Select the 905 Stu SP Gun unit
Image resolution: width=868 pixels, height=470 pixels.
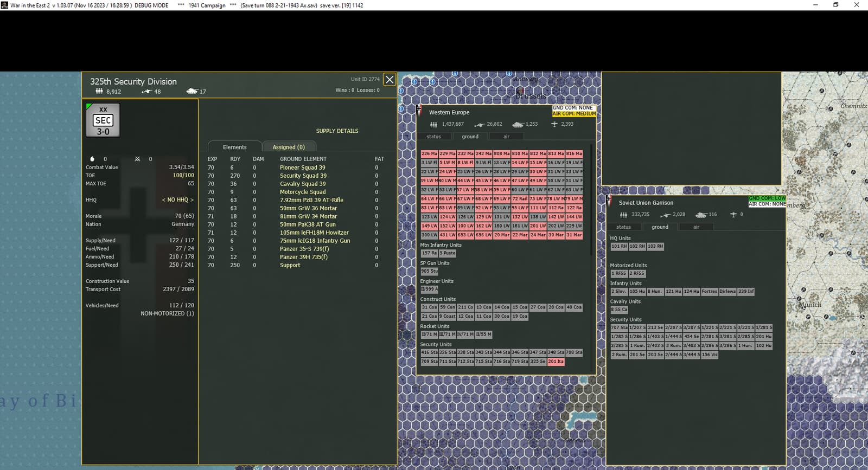(x=429, y=271)
